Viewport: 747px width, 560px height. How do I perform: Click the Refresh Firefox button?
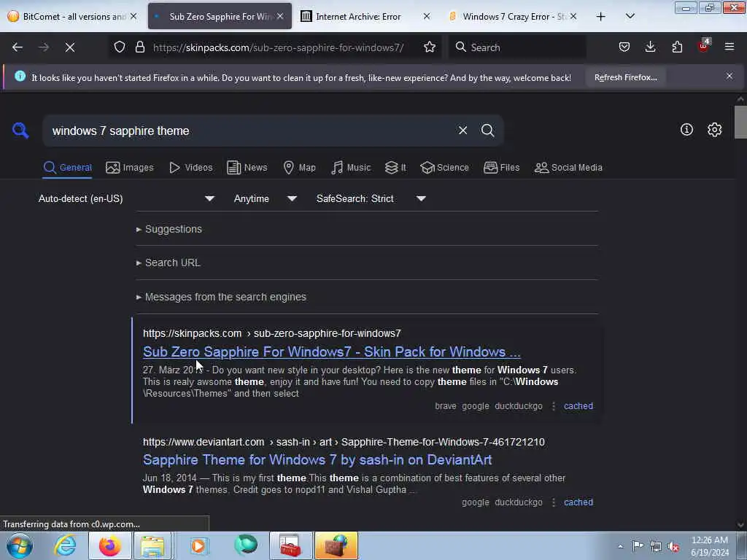(x=625, y=77)
